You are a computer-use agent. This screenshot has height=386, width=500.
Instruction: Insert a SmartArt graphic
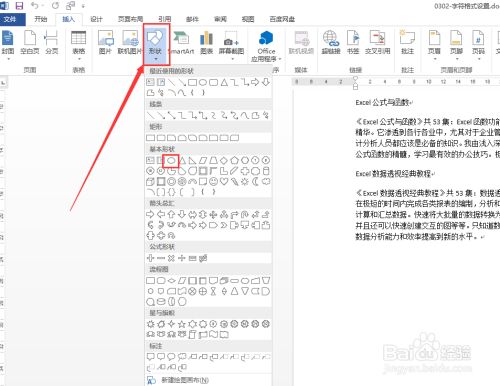coord(181,43)
